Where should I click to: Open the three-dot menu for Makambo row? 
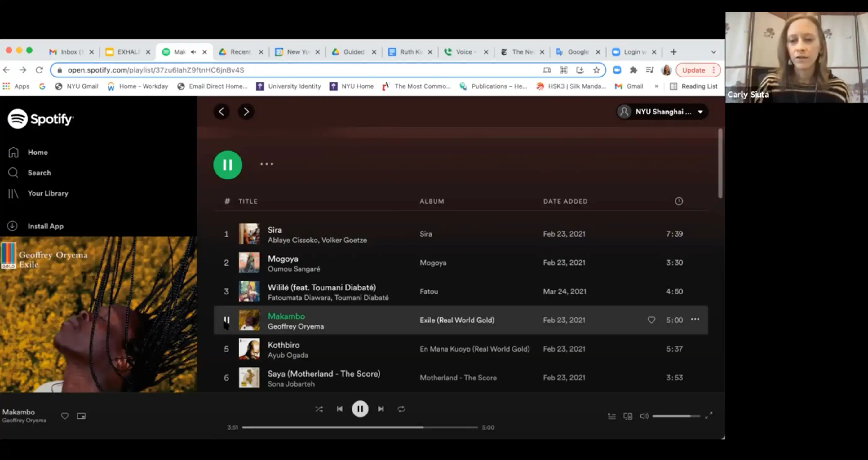(x=695, y=319)
